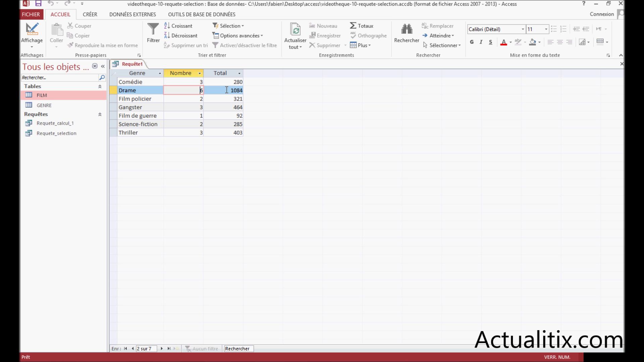
Task: Open Atteindre dropdown
Action: (438, 36)
